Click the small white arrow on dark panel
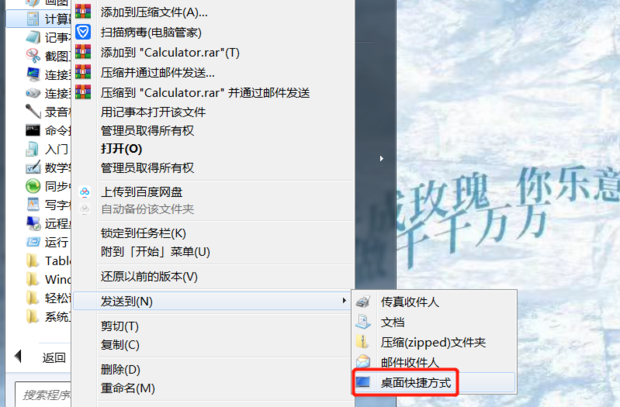This screenshot has height=407, width=620. (x=381, y=159)
